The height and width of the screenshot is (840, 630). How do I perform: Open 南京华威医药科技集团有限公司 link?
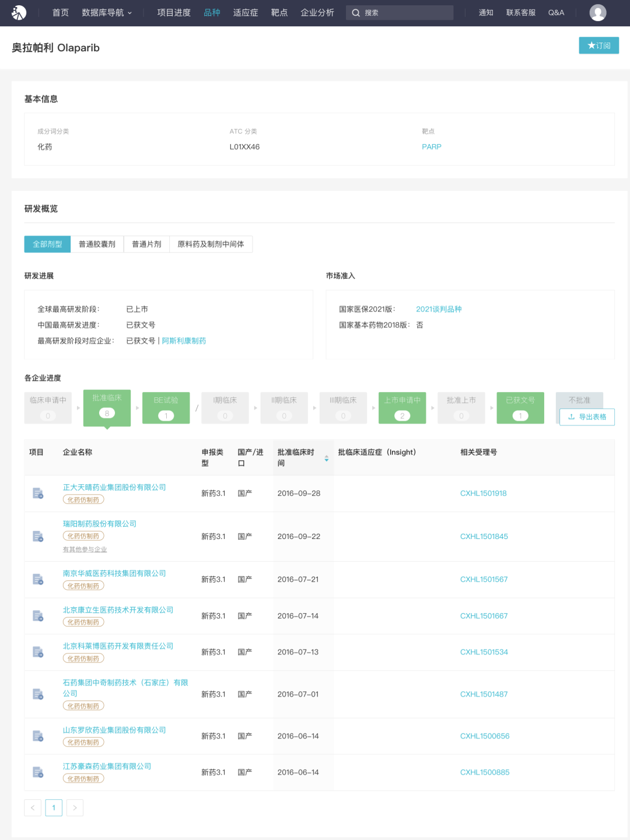[x=114, y=573]
